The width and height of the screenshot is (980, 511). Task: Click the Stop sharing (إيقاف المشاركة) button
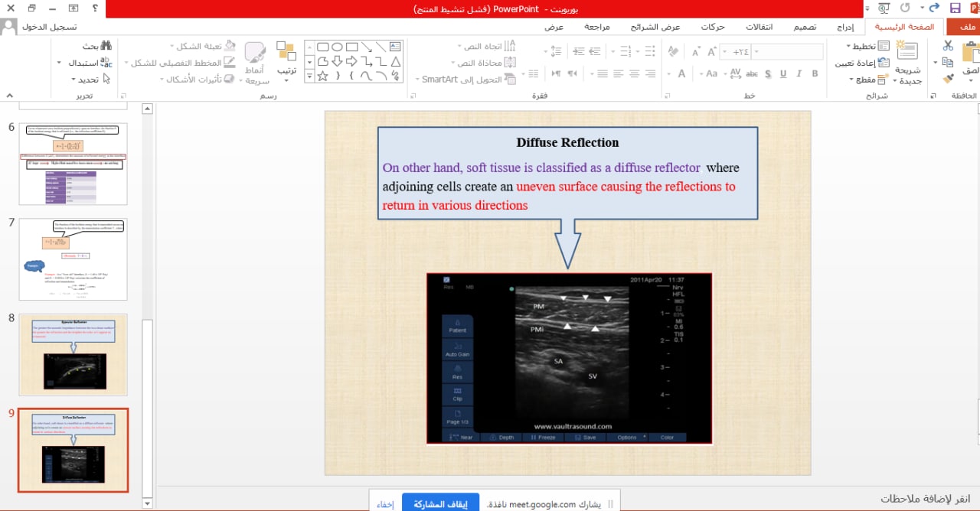(440, 504)
